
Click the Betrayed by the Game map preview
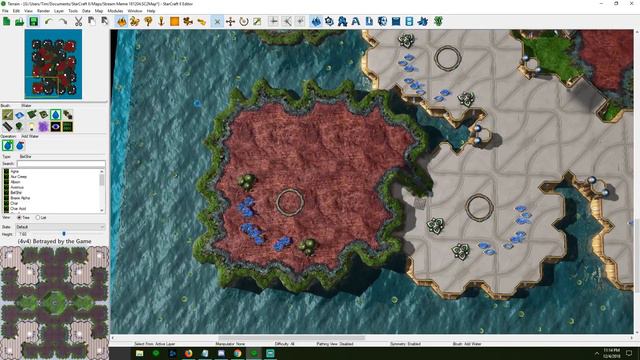pos(54,303)
